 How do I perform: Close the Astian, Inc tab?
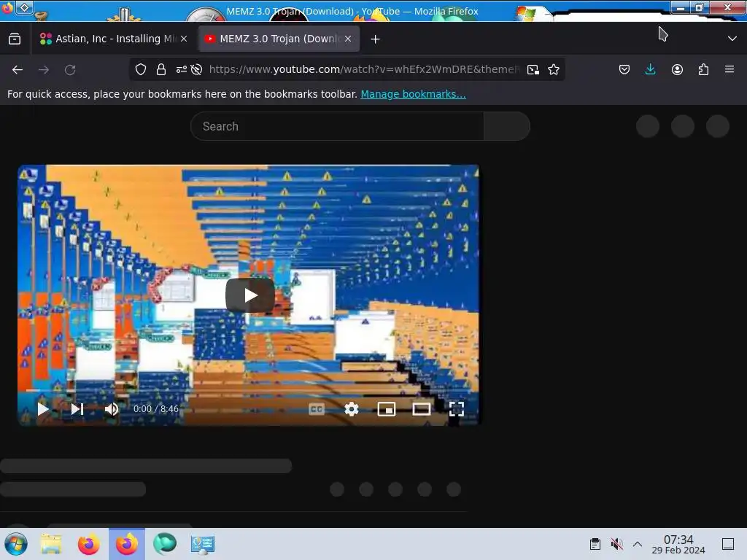click(x=184, y=39)
